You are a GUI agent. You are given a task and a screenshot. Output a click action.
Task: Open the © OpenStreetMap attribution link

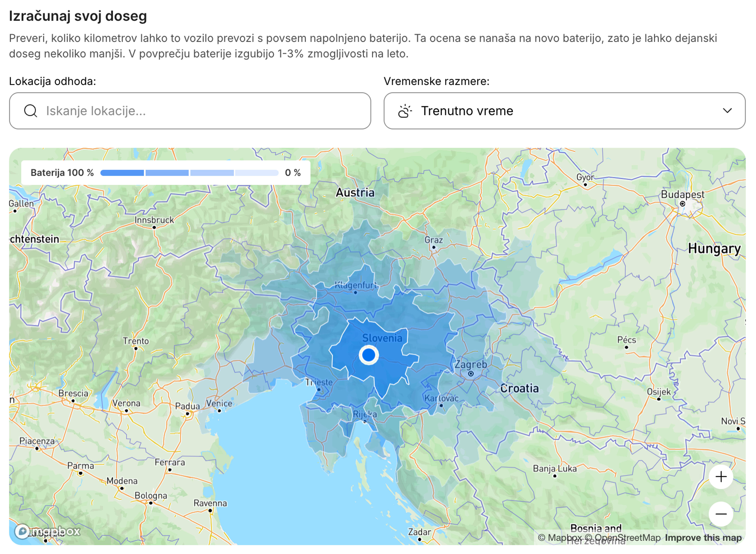[623, 538]
